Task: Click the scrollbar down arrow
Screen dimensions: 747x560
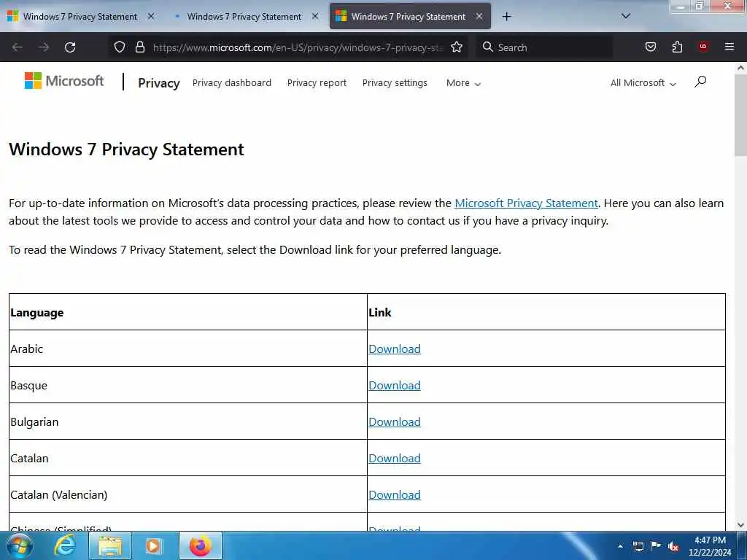Action: (740, 525)
